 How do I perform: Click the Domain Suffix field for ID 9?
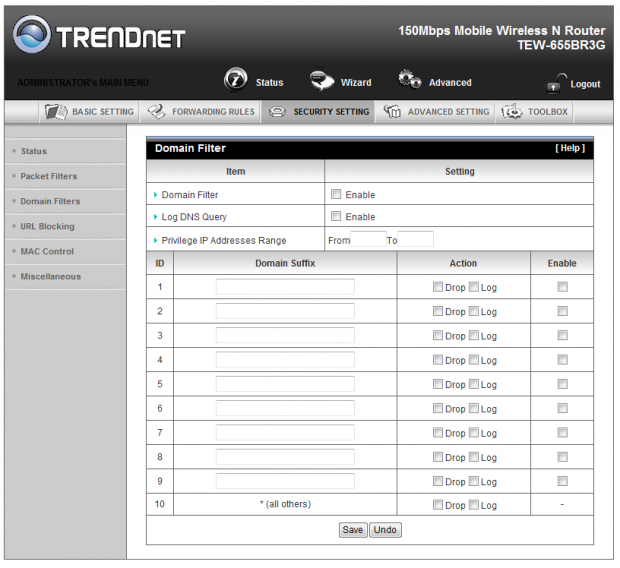coord(285,481)
